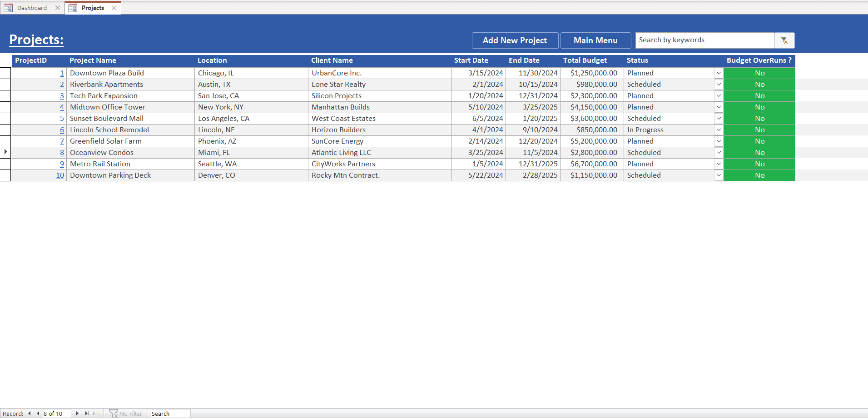Advance to the next record arrow

tap(77, 414)
